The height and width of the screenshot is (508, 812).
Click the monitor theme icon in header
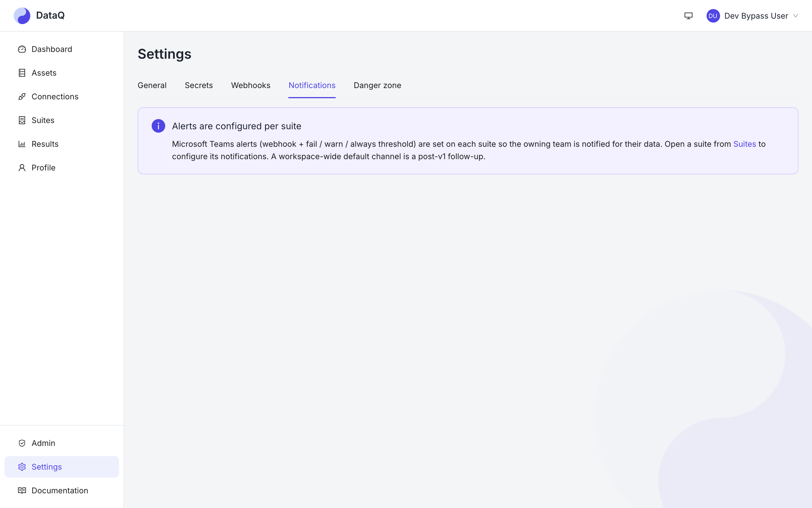point(688,16)
